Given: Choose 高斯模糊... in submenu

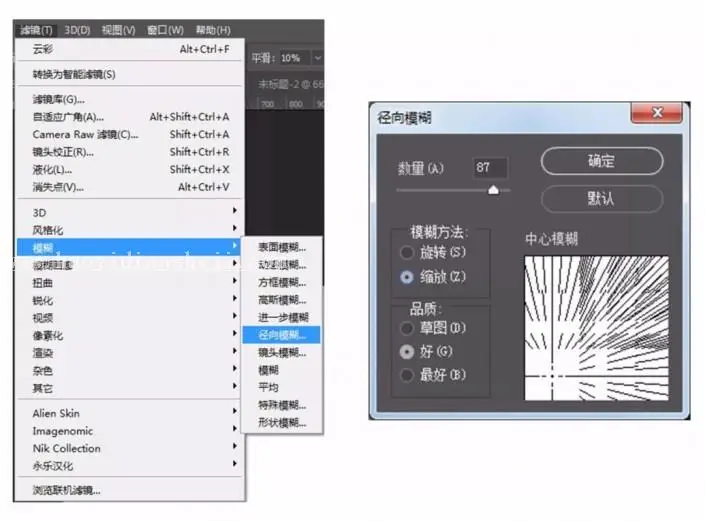Looking at the screenshot, I should coord(282,300).
